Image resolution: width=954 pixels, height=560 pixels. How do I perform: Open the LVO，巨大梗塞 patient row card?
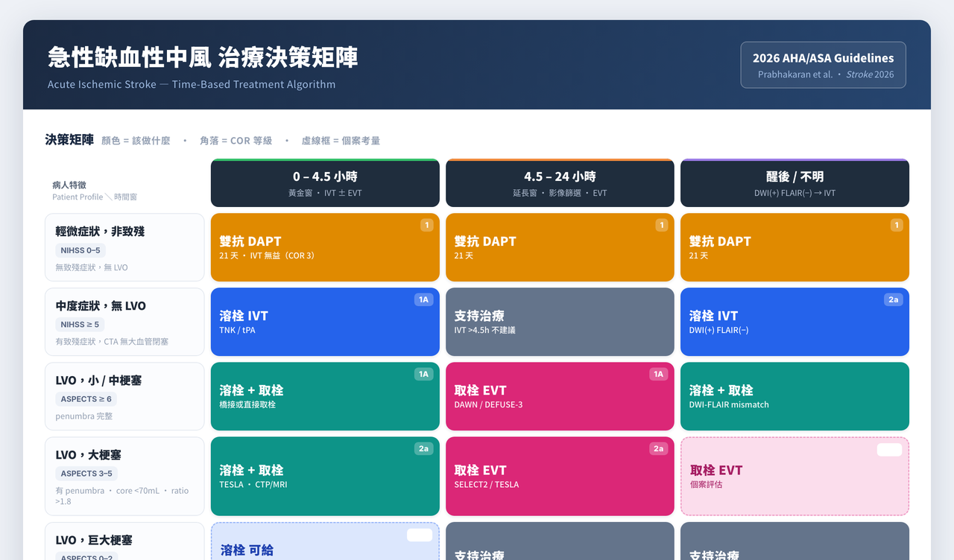124,541
